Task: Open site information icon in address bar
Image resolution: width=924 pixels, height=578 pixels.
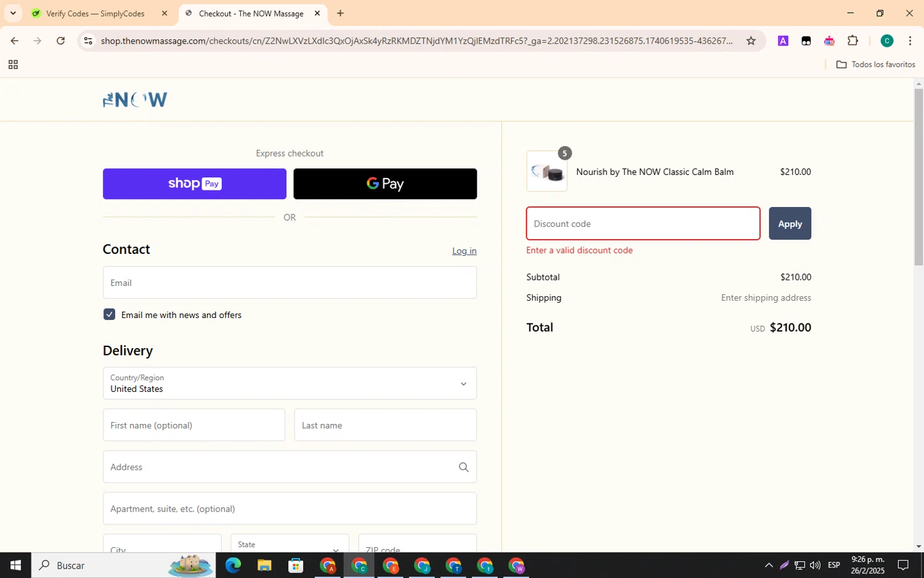Action: 88,41
